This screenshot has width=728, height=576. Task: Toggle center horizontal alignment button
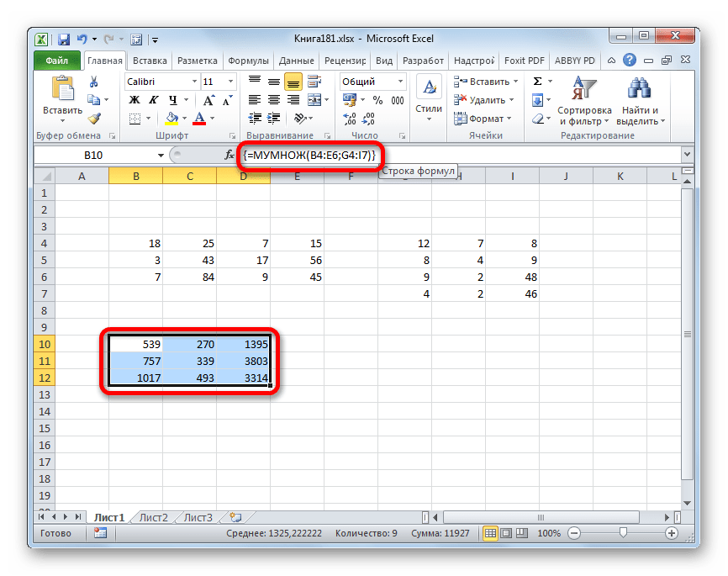point(272,100)
